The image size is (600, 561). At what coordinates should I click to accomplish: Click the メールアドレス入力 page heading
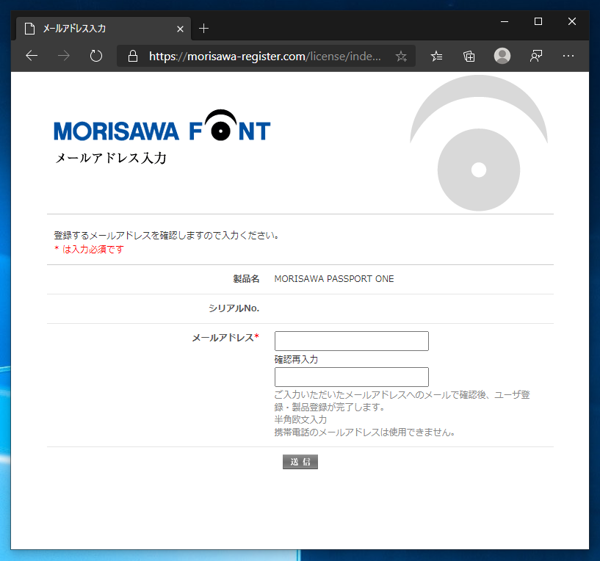[x=111, y=158]
